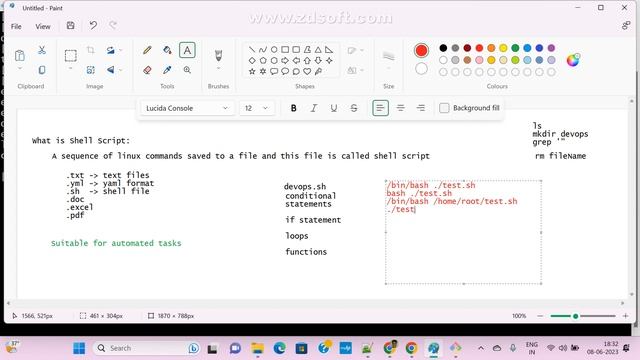This screenshot has height=360, width=640.
Task: Click the Cut scissors icon
Action: click(x=42, y=50)
